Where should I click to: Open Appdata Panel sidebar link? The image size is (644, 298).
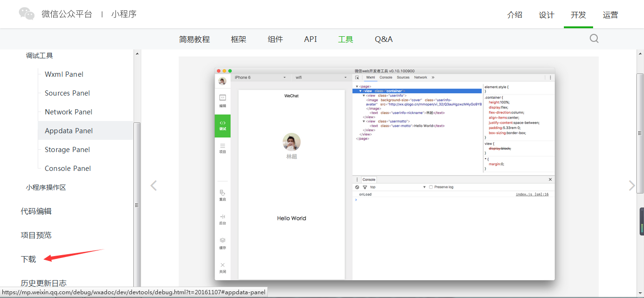69,131
